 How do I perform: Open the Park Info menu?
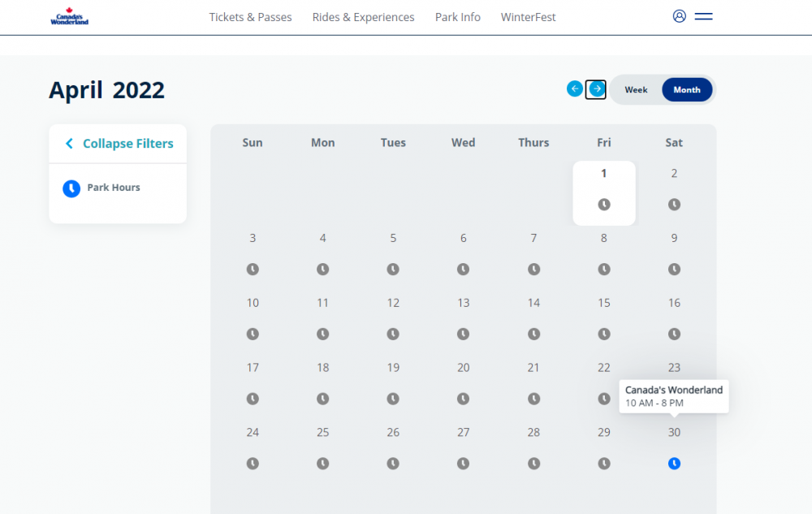(457, 17)
